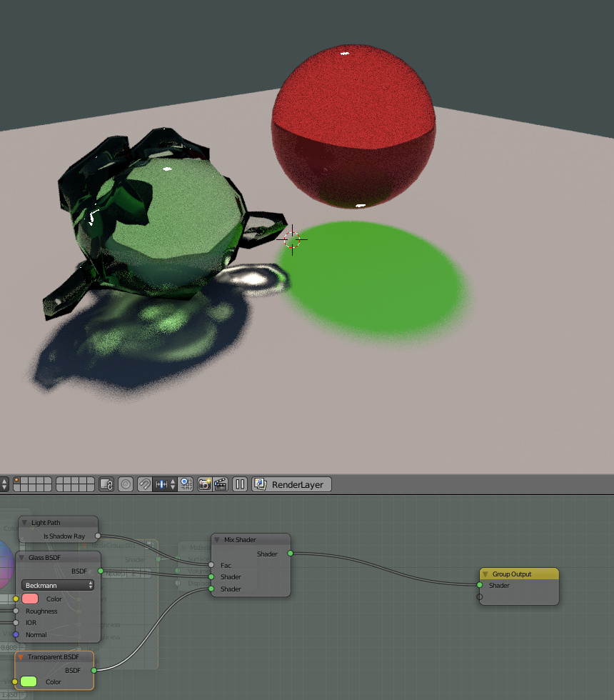The width and height of the screenshot is (614, 700).
Task: Collapse the Glass BSDF node
Action: click(21, 558)
